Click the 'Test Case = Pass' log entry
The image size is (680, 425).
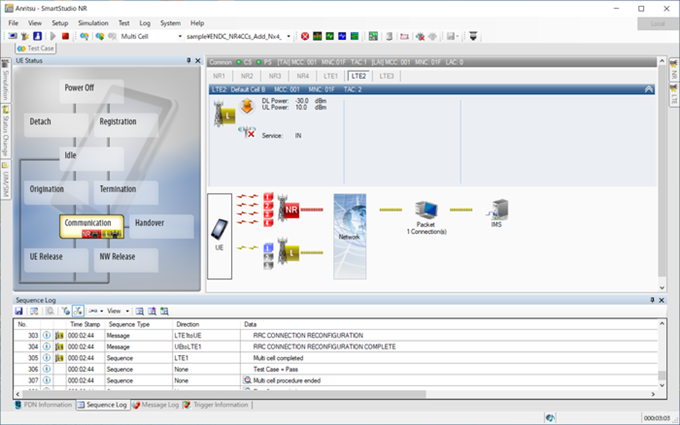275,369
